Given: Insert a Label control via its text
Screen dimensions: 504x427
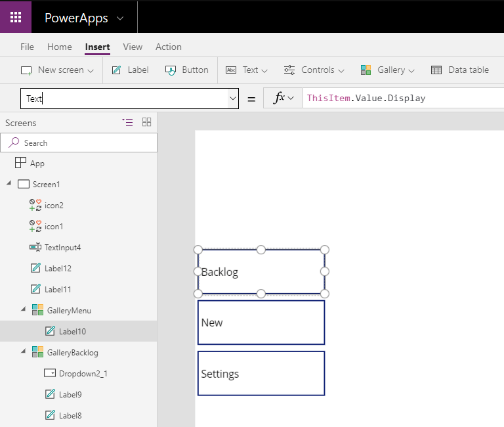Looking at the screenshot, I should click(138, 70).
